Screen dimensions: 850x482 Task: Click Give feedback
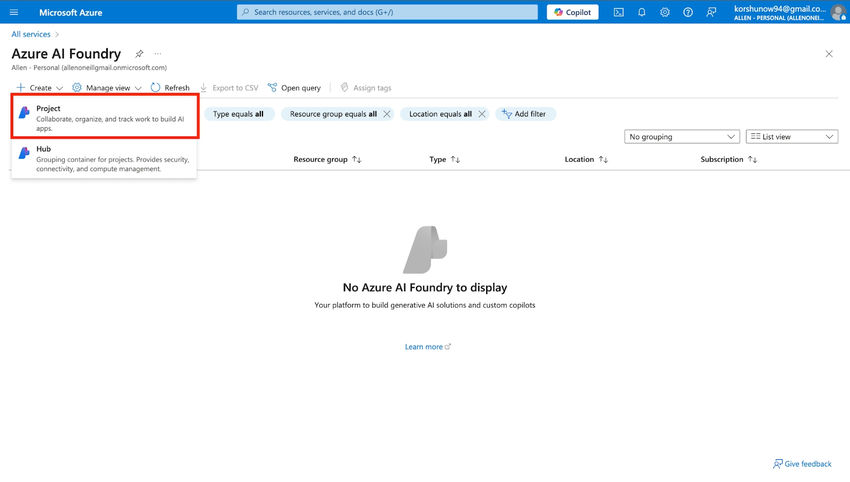(x=802, y=464)
